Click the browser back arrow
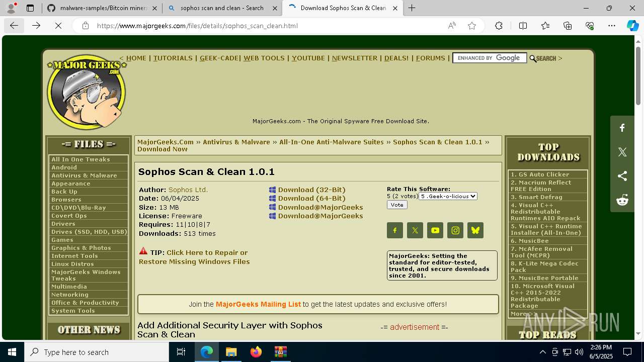Screen dimensions: 644x362 click(14, 26)
